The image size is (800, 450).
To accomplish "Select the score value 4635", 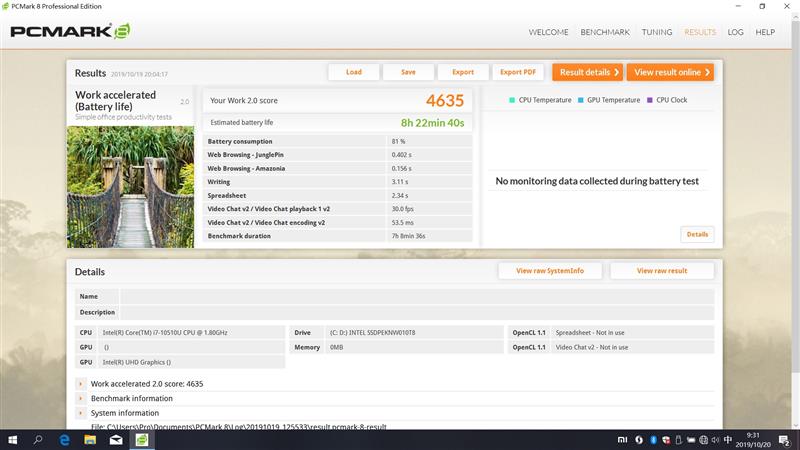I will pos(444,101).
